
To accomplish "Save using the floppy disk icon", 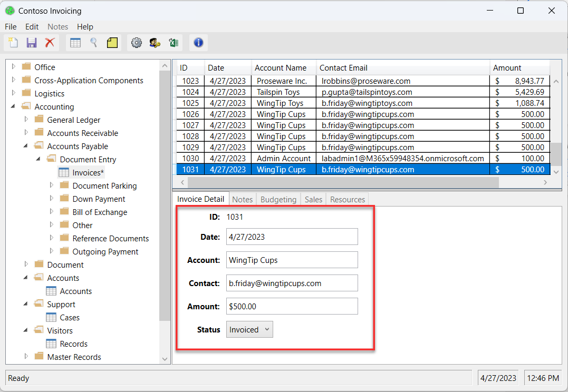I will [x=32, y=43].
